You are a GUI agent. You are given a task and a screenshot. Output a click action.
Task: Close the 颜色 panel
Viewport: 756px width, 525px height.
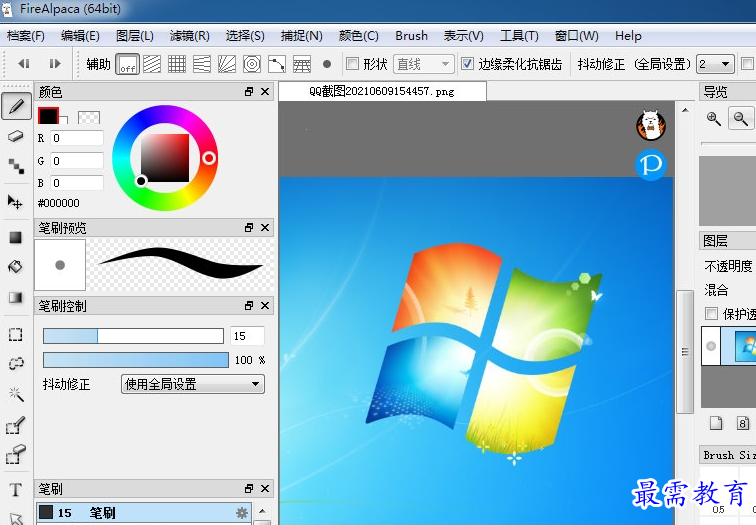tap(265, 92)
